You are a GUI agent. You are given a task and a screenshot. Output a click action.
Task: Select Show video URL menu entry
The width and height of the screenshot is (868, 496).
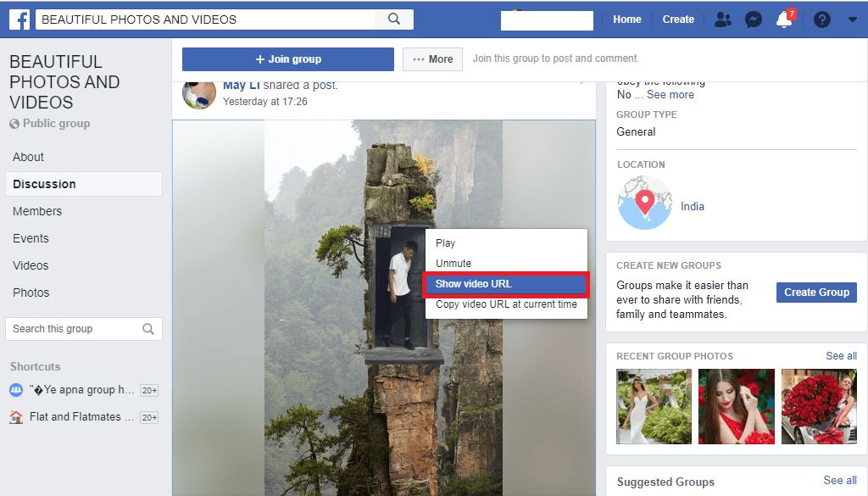click(x=506, y=284)
